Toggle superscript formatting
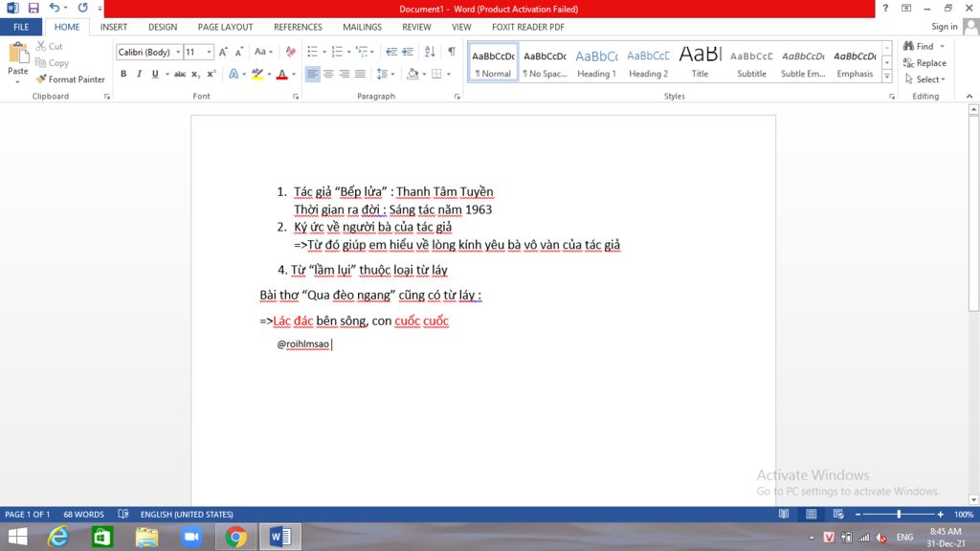The height and width of the screenshot is (551, 980). (212, 74)
